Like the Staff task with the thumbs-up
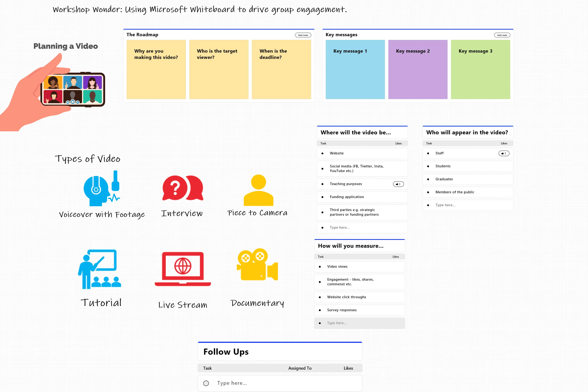The image size is (588, 392). [504, 153]
